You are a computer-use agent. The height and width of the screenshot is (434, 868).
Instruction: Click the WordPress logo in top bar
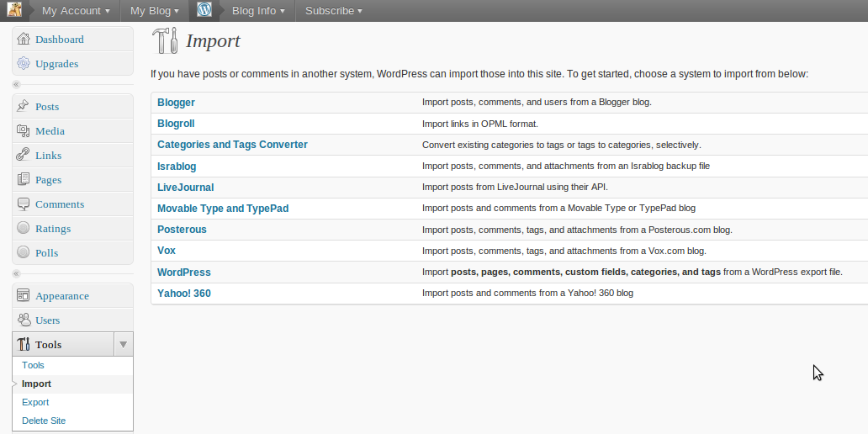coord(204,9)
